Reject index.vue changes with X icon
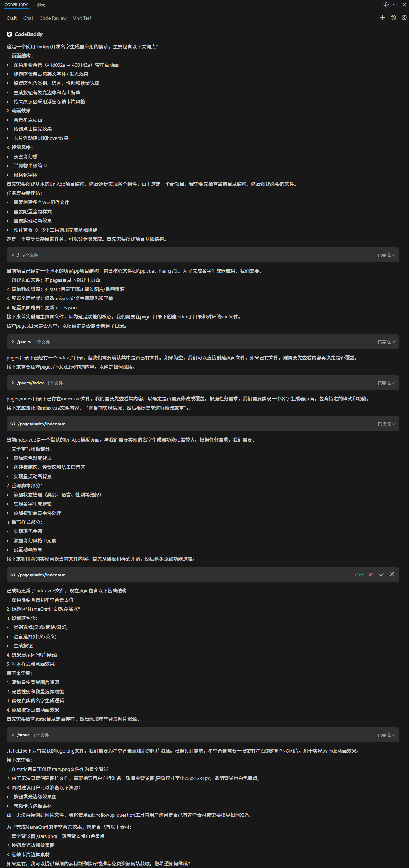Image resolution: width=409 pixels, height=868 pixels. 392,574
